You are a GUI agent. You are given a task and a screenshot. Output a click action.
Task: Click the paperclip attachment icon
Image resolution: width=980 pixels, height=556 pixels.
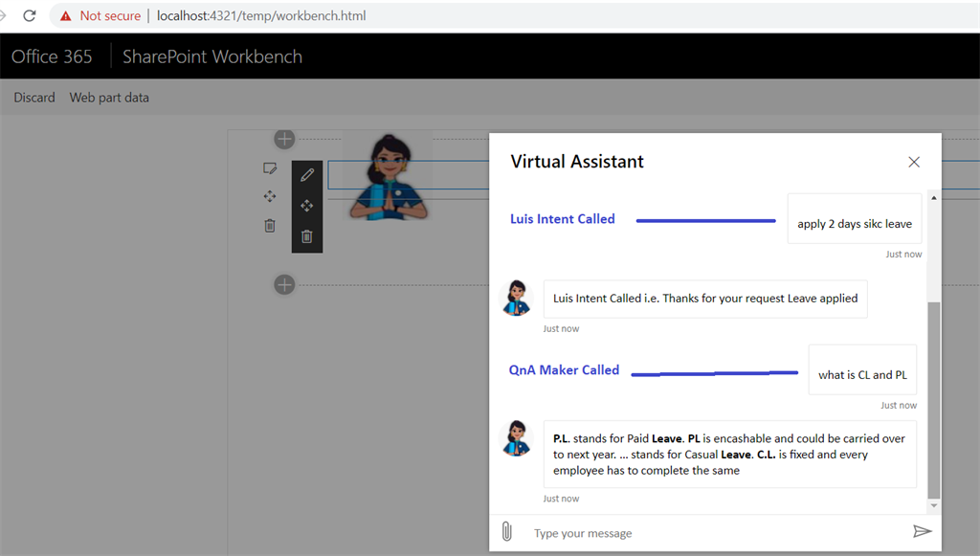pyautogui.click(x=507, y=532)
